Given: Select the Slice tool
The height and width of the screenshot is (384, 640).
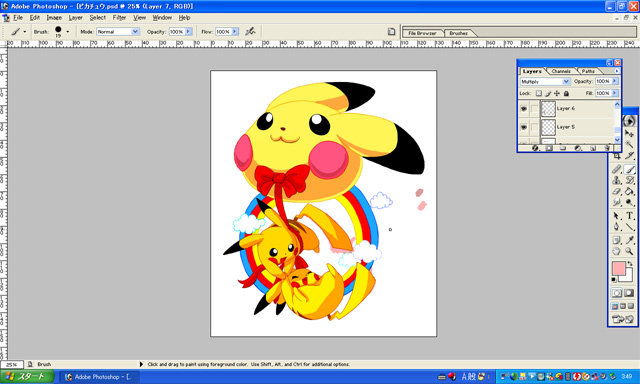Looking at the screenshot, I should coord(630,155).
